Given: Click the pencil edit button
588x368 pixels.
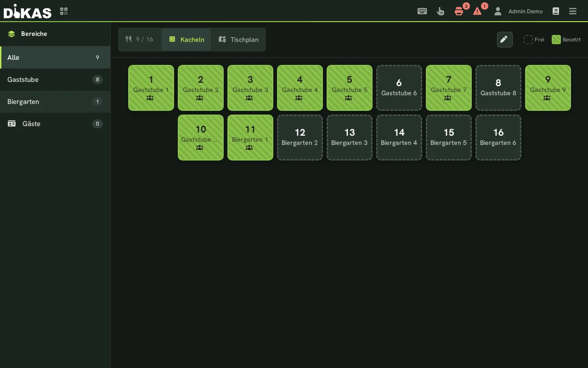Looking at the screenshot, I should (505, 40).
